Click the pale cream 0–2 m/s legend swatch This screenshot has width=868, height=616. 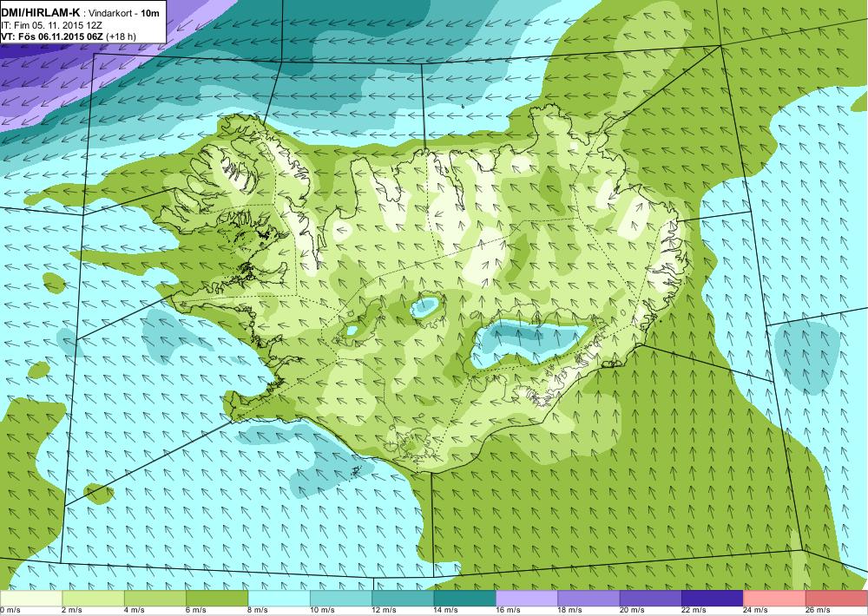[x=31, y=599]
